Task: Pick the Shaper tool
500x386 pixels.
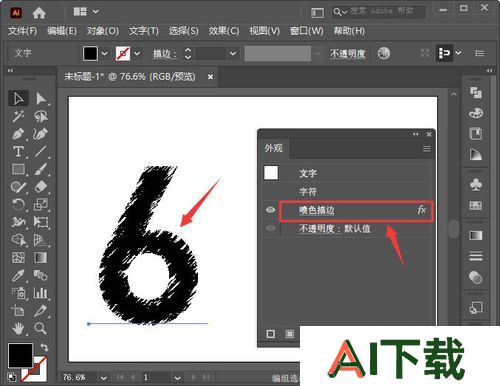Action: coord(18,187)
